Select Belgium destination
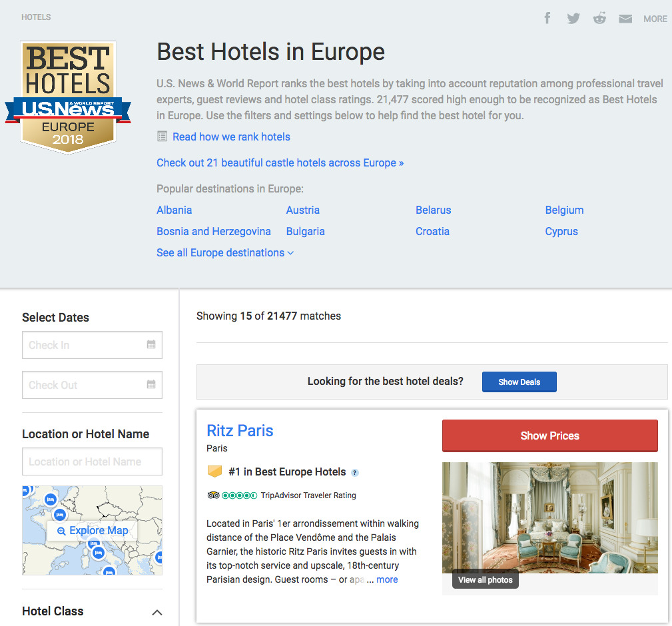672x626 pixels. 564,210
